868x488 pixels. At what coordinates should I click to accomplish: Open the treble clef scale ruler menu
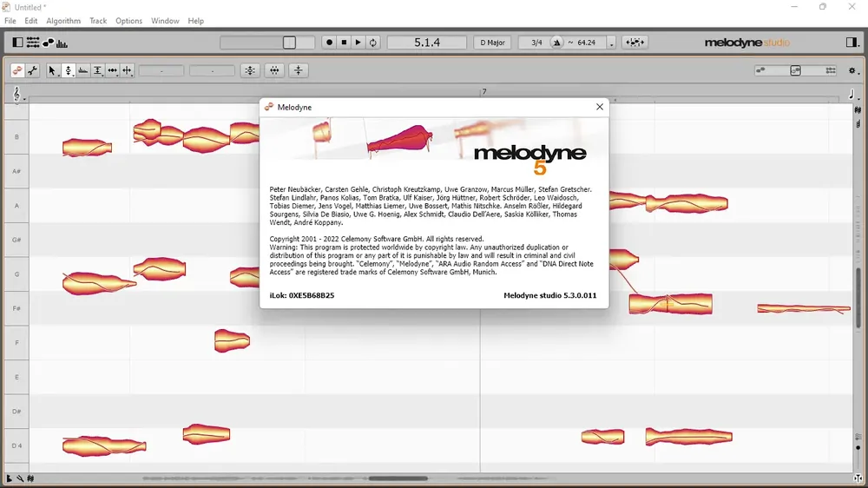17,94
